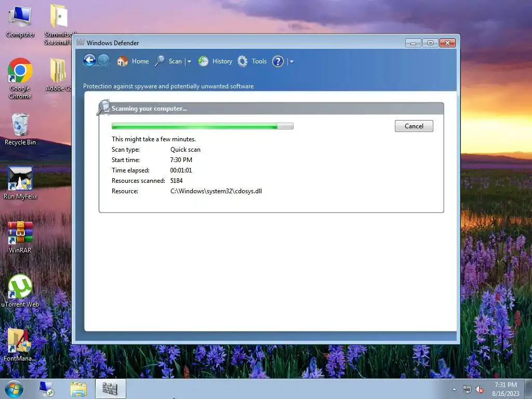The image size is (532, 399).
Task: Select the Run MyFelix desktop shortcut
Action: coord(20,183)
